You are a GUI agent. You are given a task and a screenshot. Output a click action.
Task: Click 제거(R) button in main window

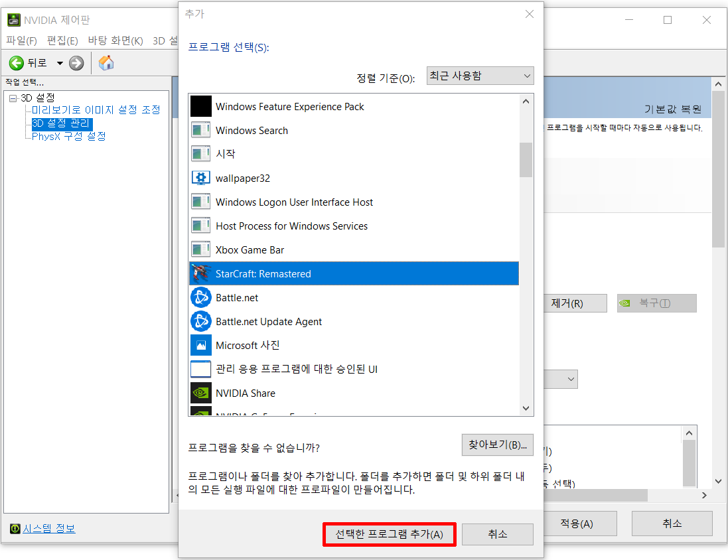[x=575, y=303]
